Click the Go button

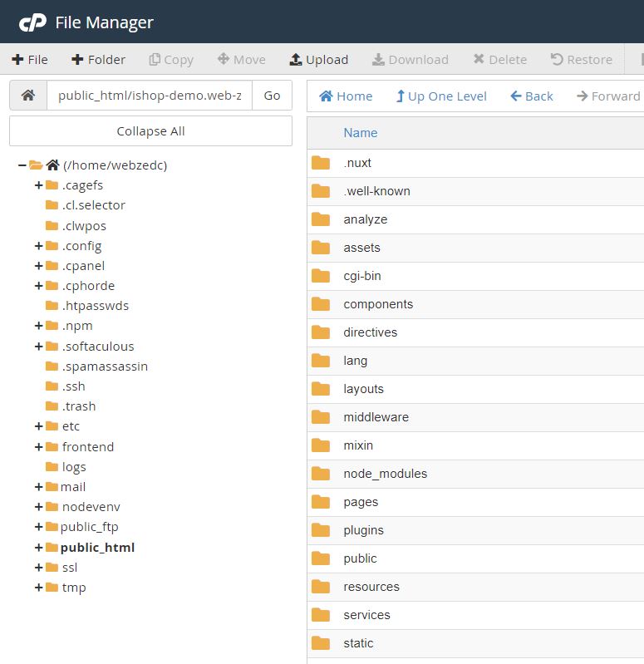[272, 96]
